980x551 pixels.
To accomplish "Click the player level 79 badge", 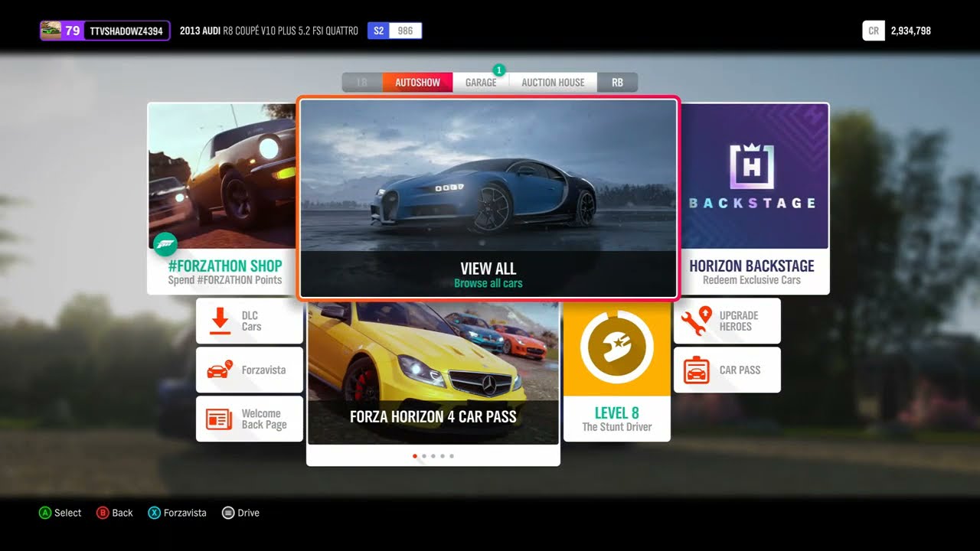I will (73, 31).
